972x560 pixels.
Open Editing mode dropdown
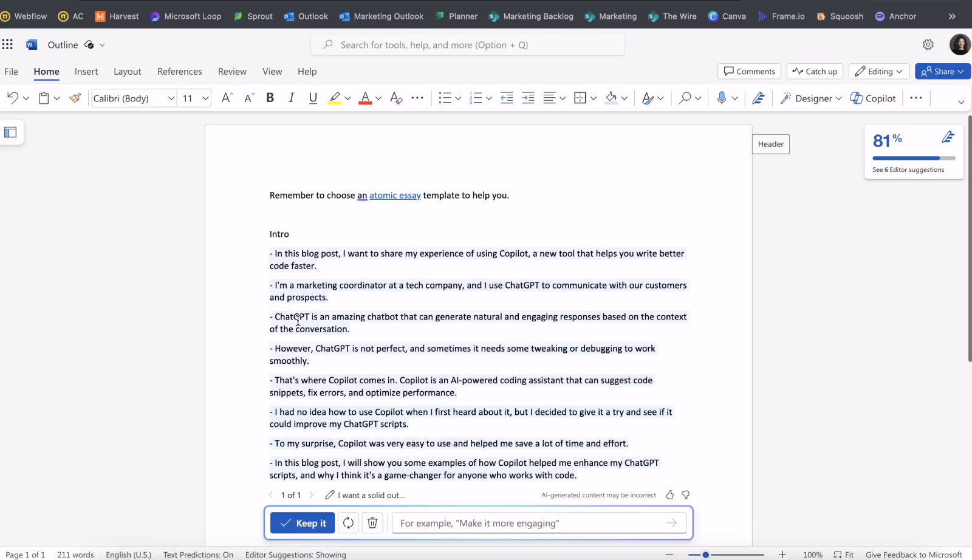click(878, 71)
